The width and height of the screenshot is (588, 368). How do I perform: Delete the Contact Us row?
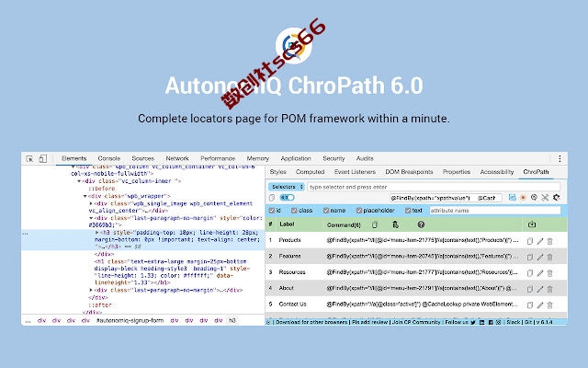[549, 305]
